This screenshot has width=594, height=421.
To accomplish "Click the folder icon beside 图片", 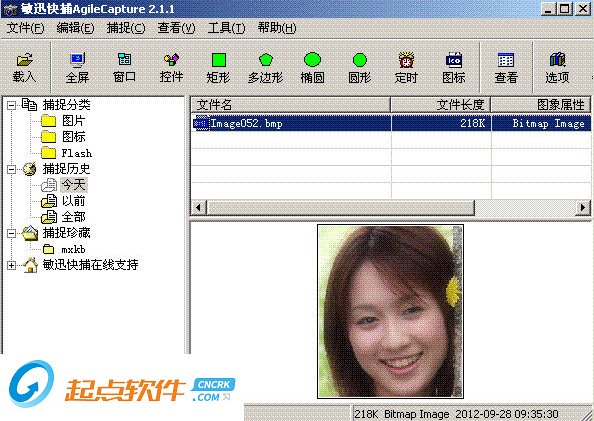I will 48,121.
